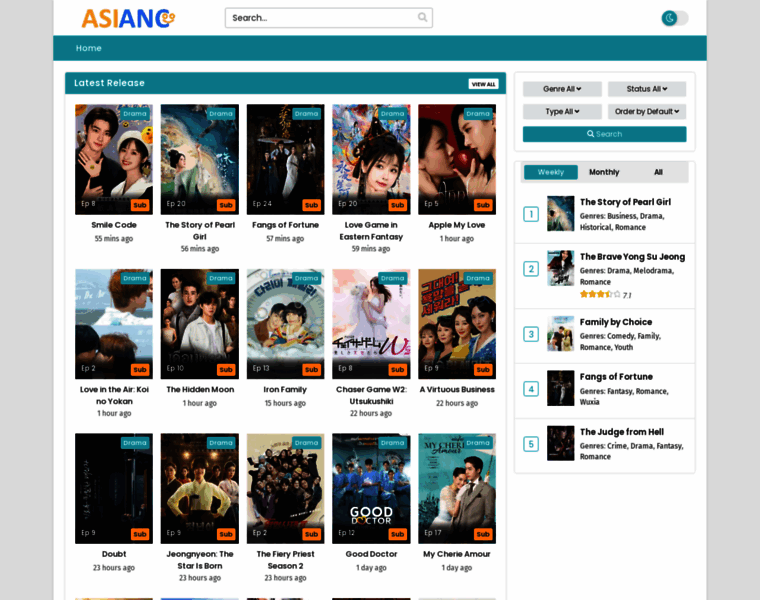Click Sub badge on Iron Family poster
Screen dimensions: 760x600
pyautogui.click(x=311, y=370)
